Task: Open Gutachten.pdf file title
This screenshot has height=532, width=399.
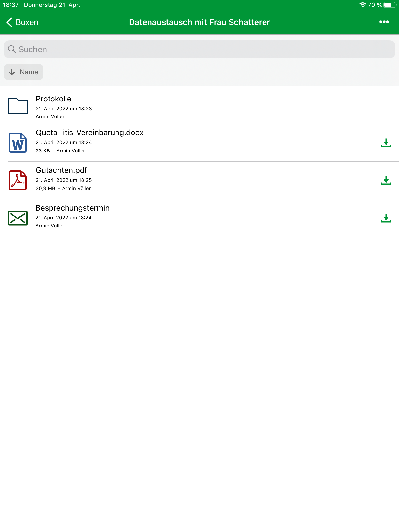Action: click(61, 170)
